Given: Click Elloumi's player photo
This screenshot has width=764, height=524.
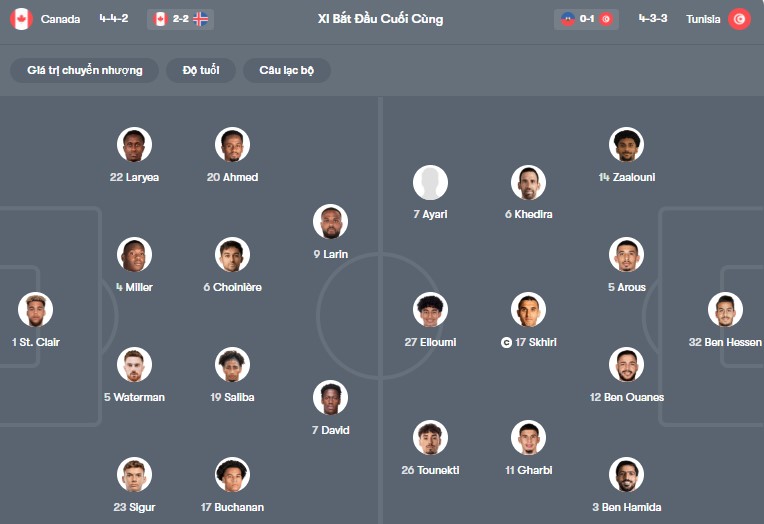Looking at the screenshot, I should click(x=431, y=310).
